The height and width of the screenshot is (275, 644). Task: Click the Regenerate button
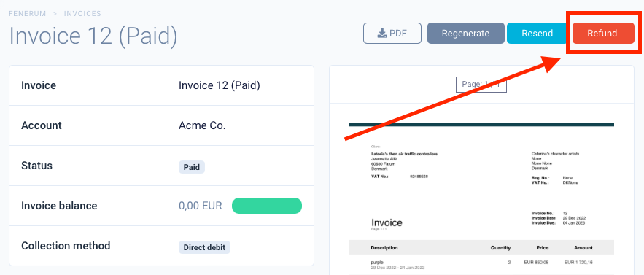(466, 34)
